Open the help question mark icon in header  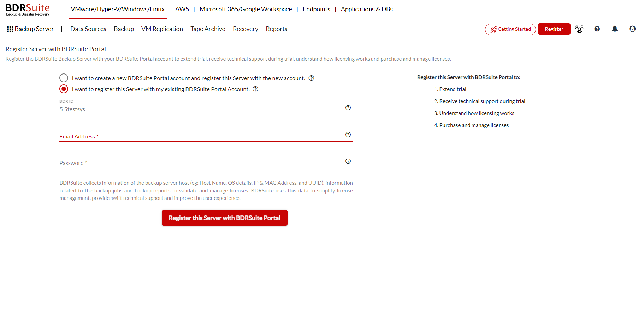(x=597, y=29)
